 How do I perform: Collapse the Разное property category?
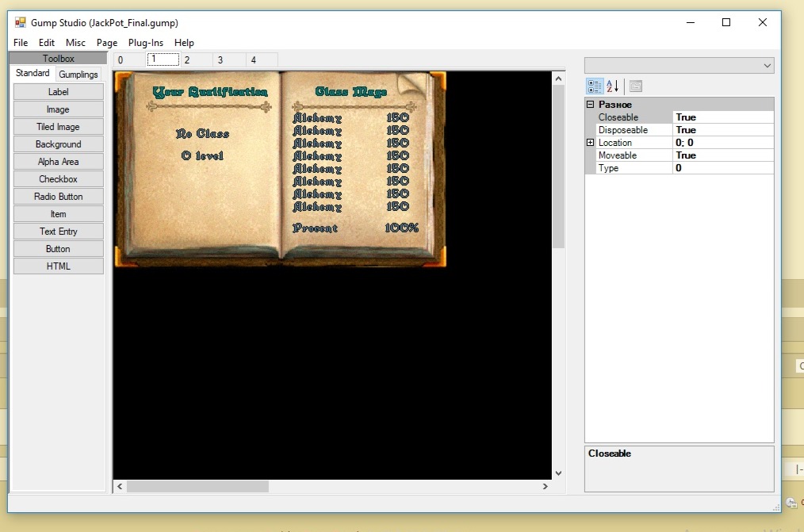click(590, 105)
